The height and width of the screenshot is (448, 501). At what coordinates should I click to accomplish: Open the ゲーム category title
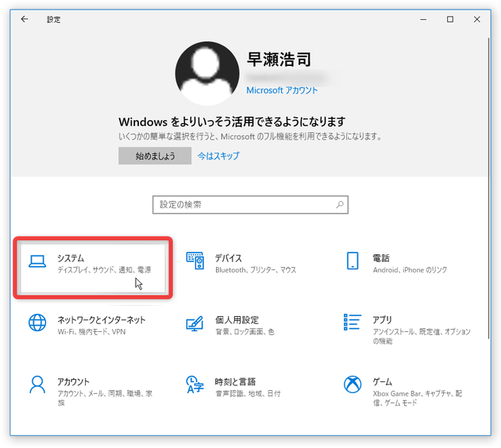(382, 381)
